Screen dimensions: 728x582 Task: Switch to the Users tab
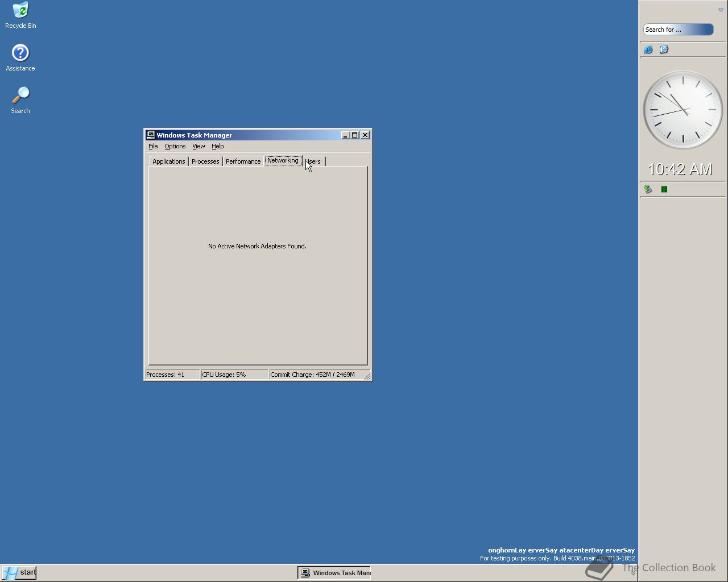coord(314,161)
